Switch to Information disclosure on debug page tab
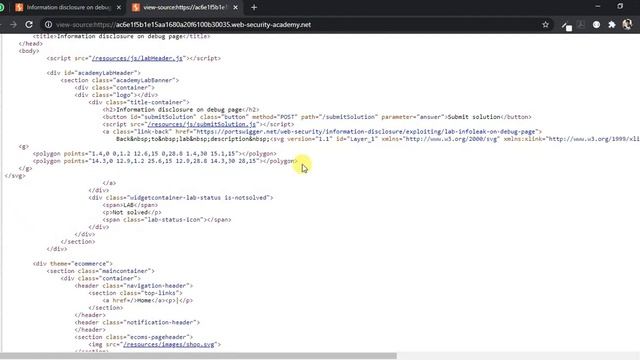This screenshot has height=360, width=640. (68, 7)
